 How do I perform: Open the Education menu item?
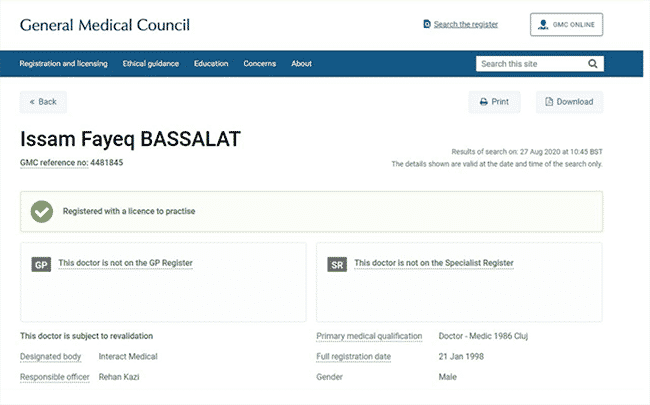click(211, 63)
